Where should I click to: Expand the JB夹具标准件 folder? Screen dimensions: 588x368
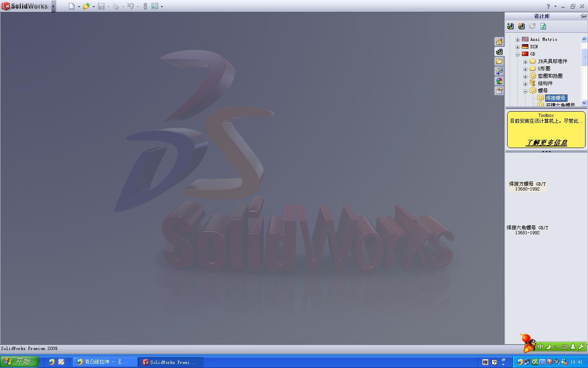click(x=525, y=62)
